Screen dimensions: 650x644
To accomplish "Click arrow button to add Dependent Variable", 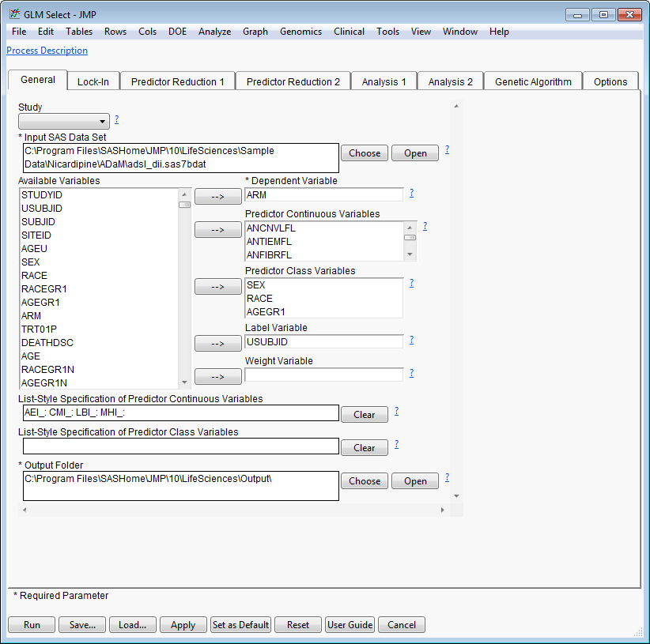I will coord(217,197).
